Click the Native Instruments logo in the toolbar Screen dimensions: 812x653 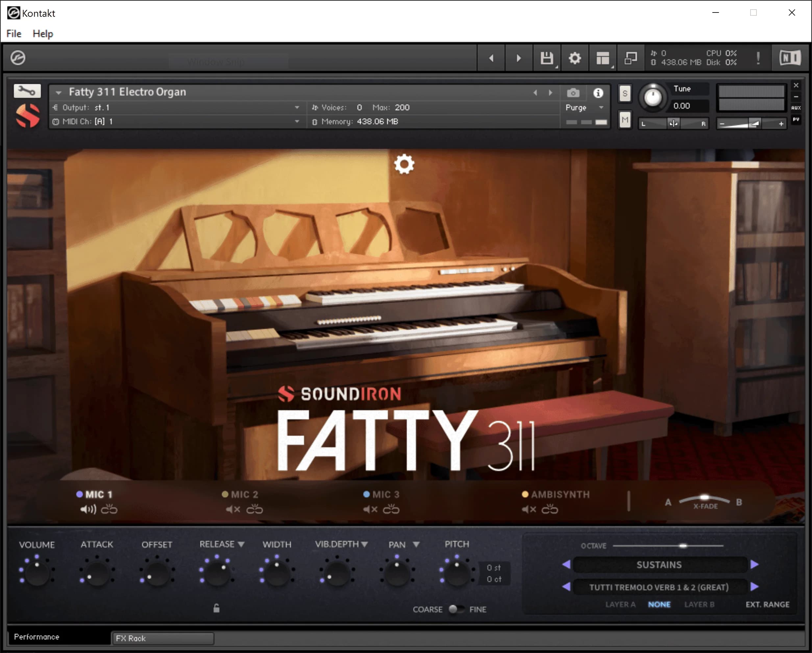(789, 57)
